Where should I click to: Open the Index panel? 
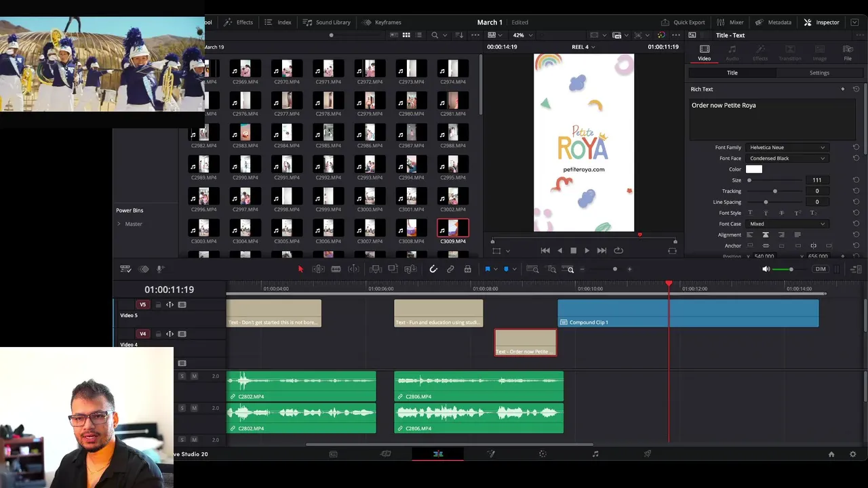(x=278, y=22)
